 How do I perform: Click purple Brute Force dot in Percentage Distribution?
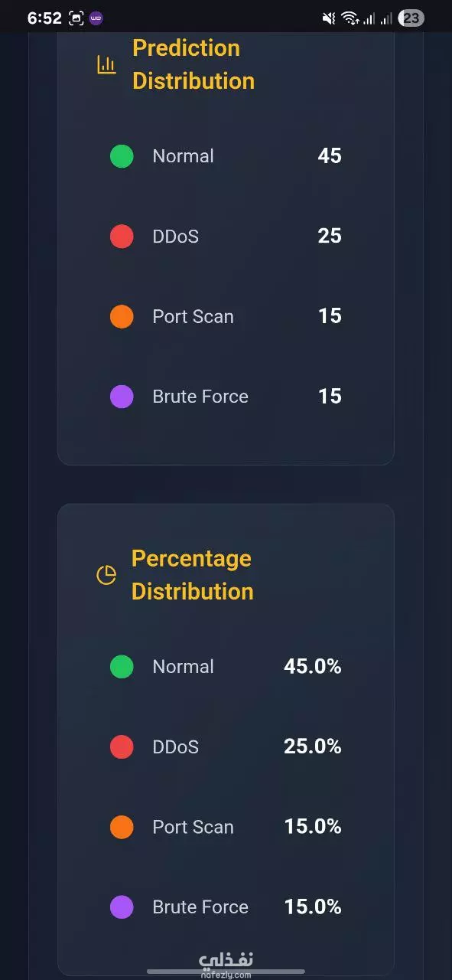[122, 907]
